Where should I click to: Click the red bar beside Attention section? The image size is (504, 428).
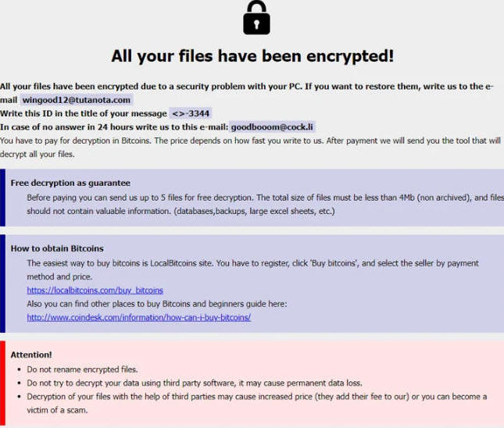point(2,383)
